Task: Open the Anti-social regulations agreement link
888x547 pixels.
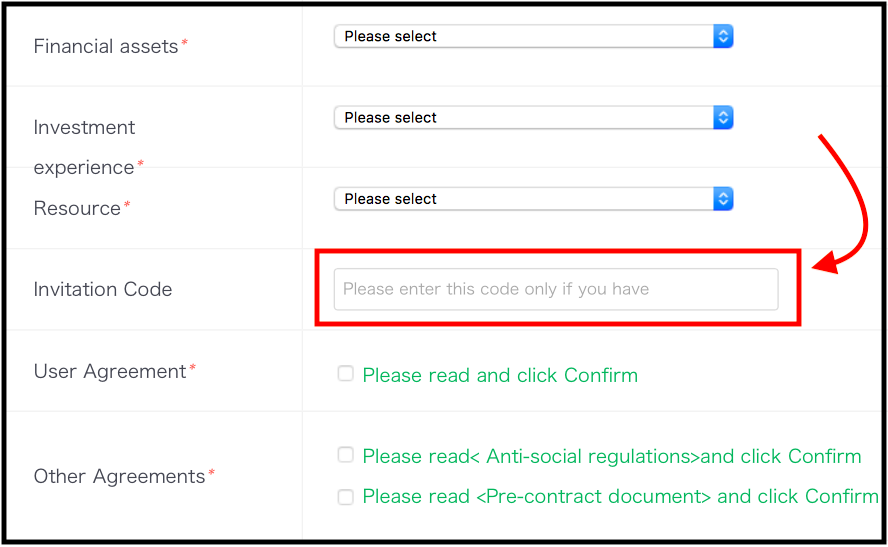Action: pyautogui.click(x=612, y=456)
